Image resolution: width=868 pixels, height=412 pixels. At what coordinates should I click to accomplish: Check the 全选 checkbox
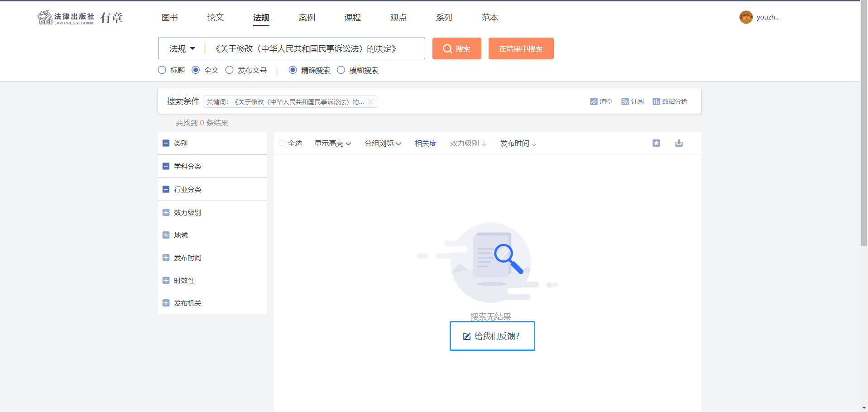click(282, 143)
